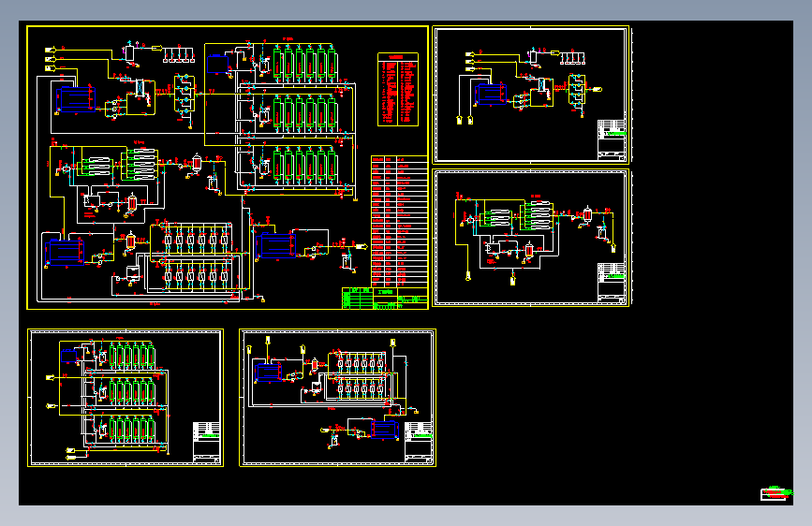812x526 pixels.
Task: Select the middle-right sub-drawing sheet
Action: (531, 238)
